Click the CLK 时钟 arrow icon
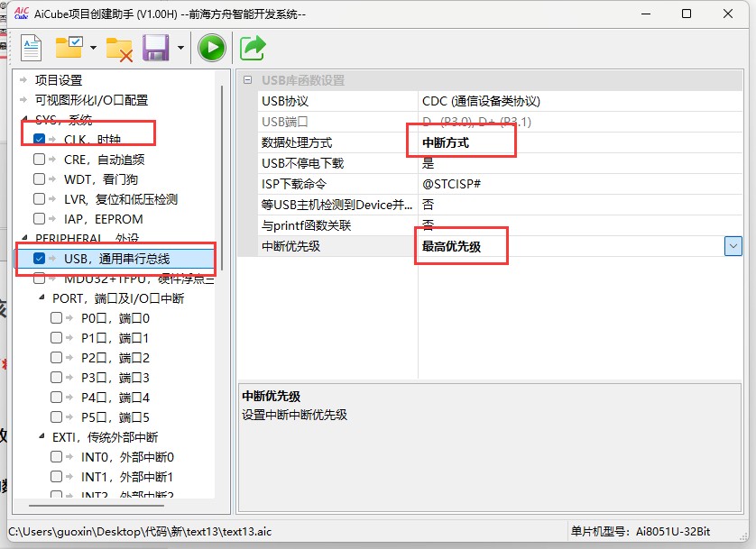Image resolution: width=756 pixels, height=549 pixels. click(52, 139)
